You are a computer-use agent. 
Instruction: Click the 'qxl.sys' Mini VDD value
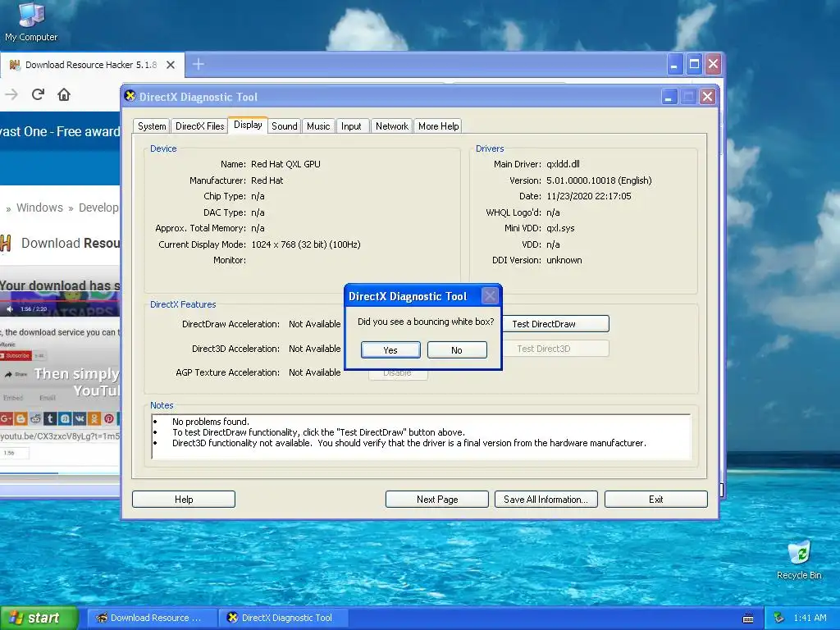(560, 228)
